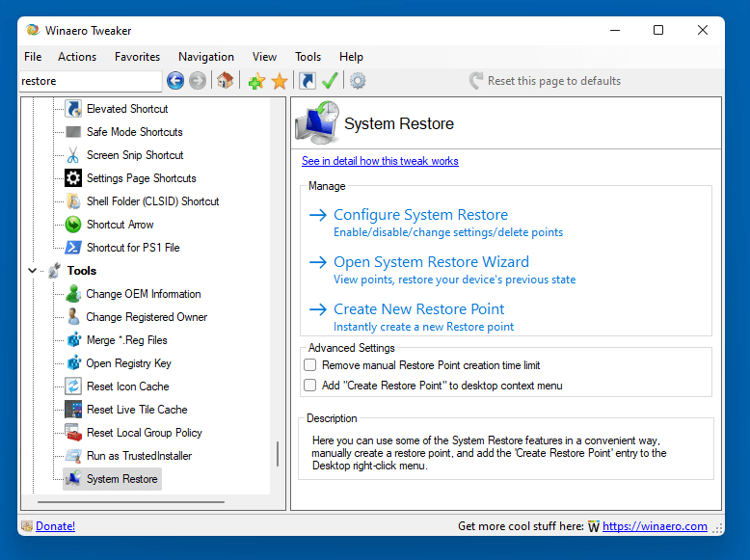This screenshot has height=560, width=750.
Task: Click the tree panel horizontal scrollbar
Action: [x=131, y=502]
